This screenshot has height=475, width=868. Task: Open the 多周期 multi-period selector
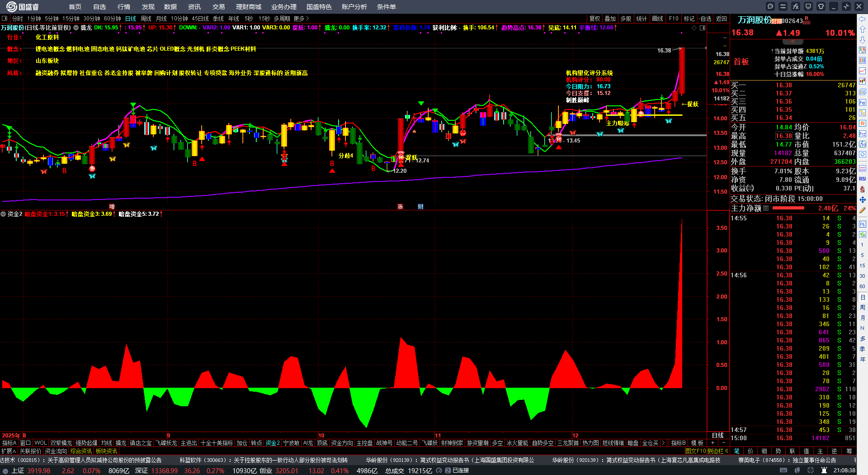(282, 19)
